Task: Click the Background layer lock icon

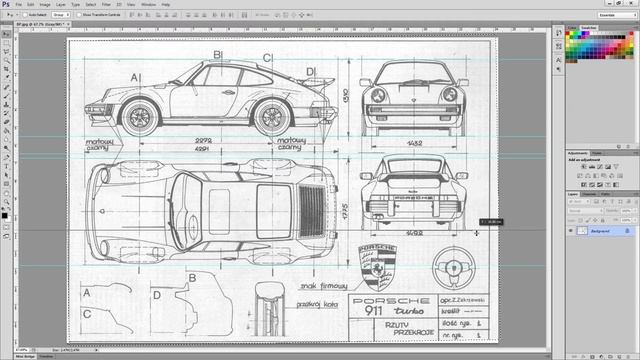Action: click(x=627, y=231)
